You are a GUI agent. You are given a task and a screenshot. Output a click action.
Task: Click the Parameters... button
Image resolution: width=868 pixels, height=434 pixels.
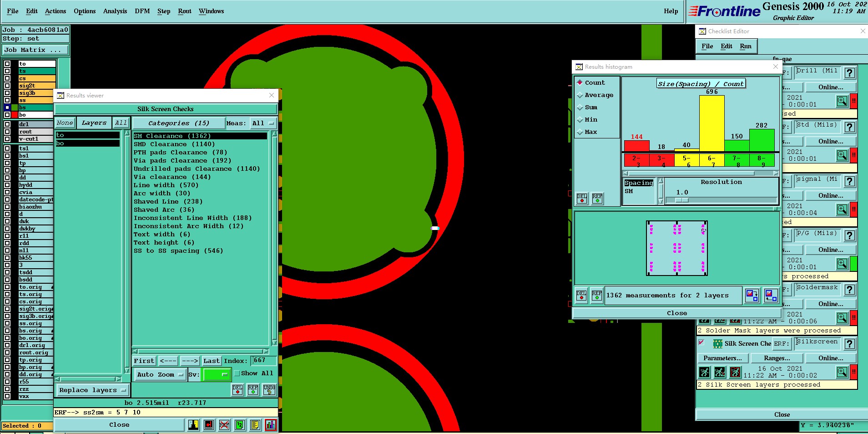pyautogui.click(x=722, y=358)
